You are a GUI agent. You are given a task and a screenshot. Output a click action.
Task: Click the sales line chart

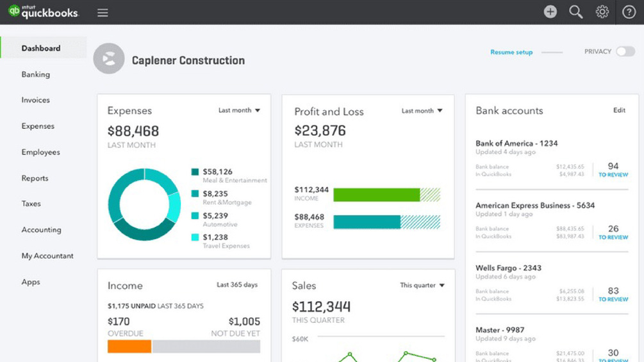pyautogui.click(x=386, y=356)
